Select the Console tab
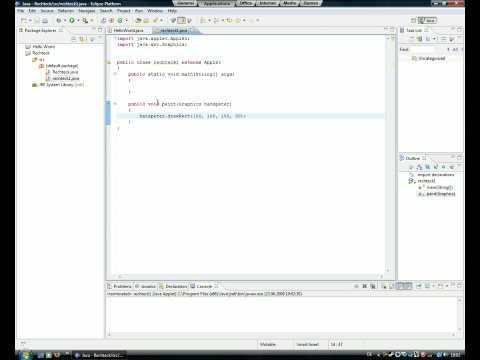480x360 pixels. tap(204, 286)
